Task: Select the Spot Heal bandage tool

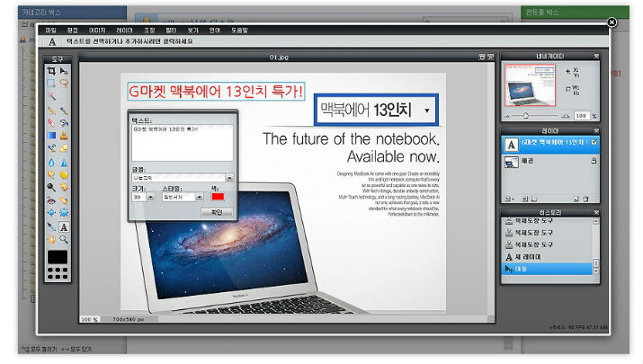Action: coord(64,200)
